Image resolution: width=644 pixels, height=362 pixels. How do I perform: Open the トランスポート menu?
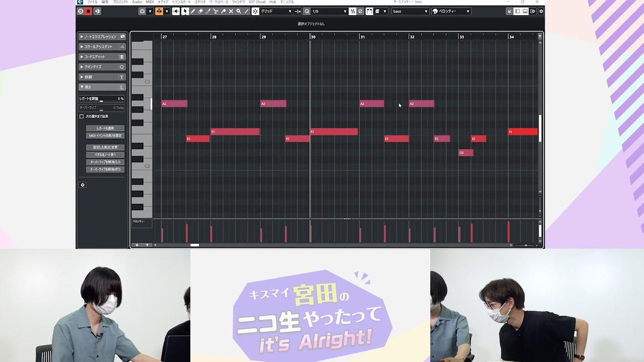181,2
